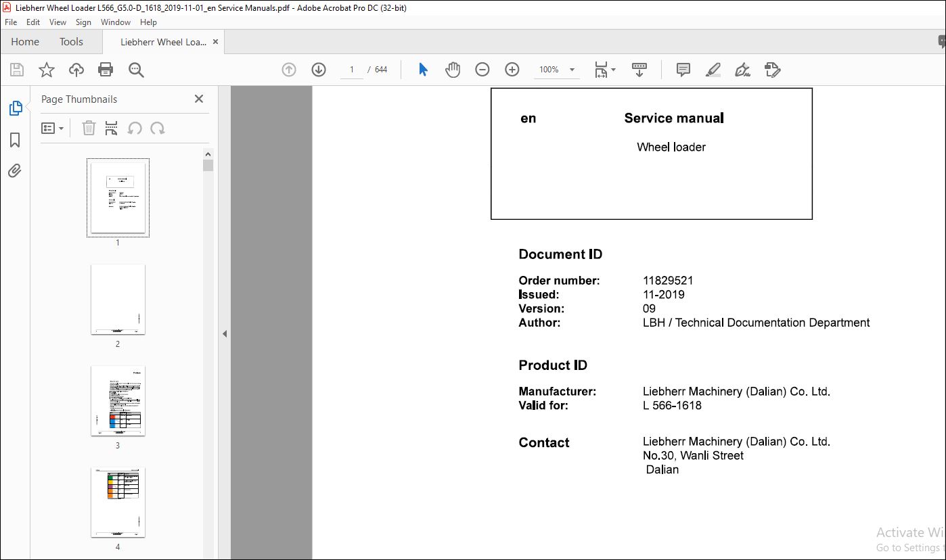Viewport: 946px width, 560px height.
Task: Switch to the Home tab
Action: pos(25,42)
